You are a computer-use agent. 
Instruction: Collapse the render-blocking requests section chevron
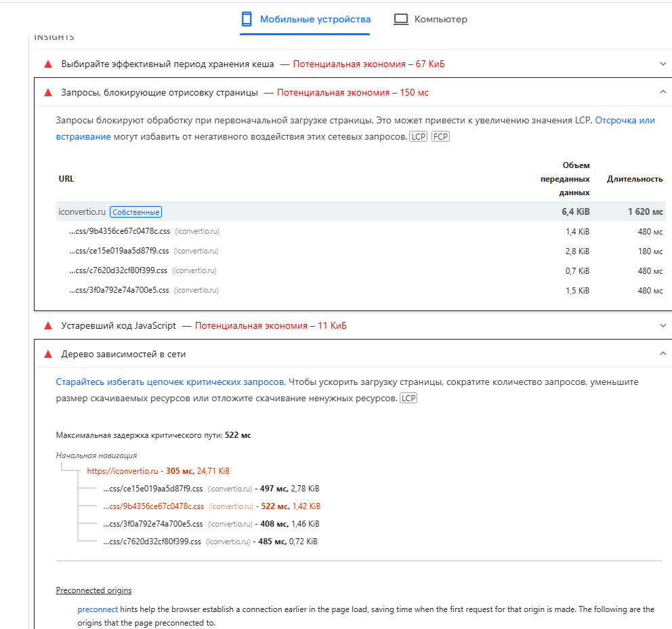[663, 93]
